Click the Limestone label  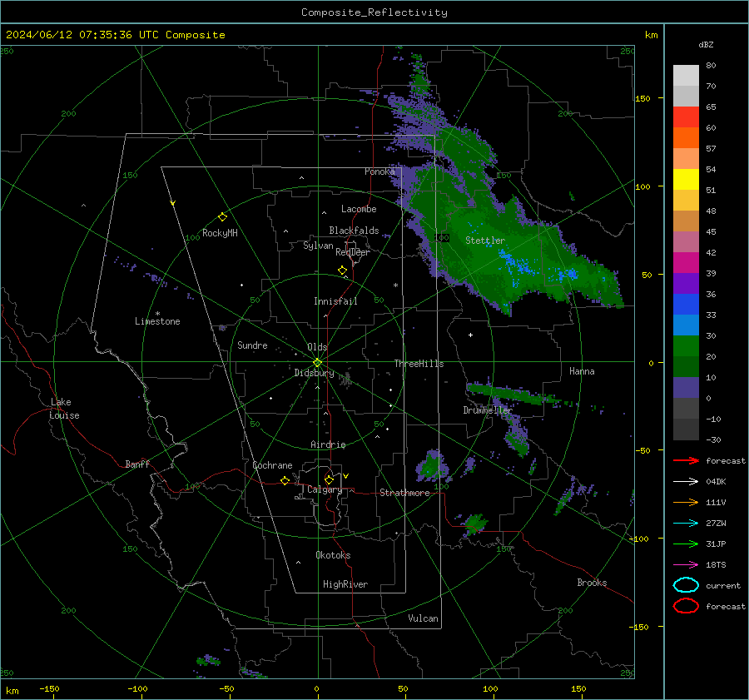pos(157,321)
